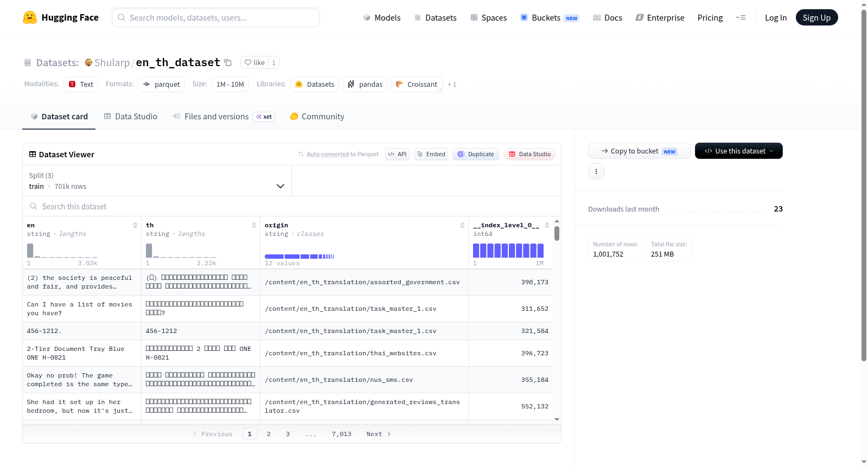This screenshot has height=467, width=868.
Task: Open the API access button
Action: pyautogui.click(x=397, y=154)
